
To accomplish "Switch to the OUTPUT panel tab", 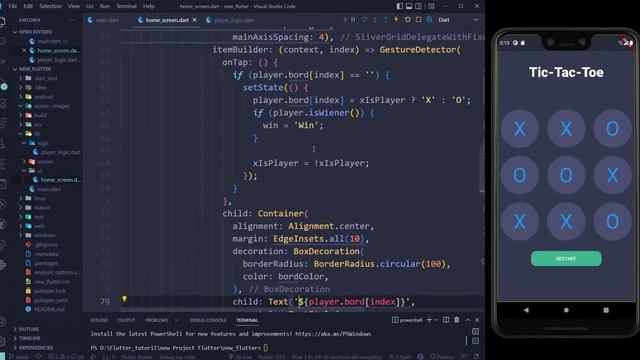I will click(x=127, y=320).
